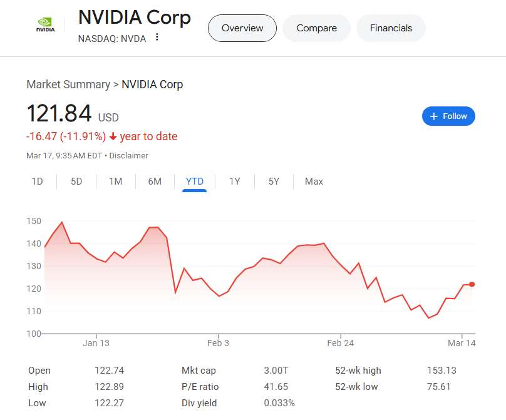Open the Financials tab

pyautogui.click(x=391, y=28)
